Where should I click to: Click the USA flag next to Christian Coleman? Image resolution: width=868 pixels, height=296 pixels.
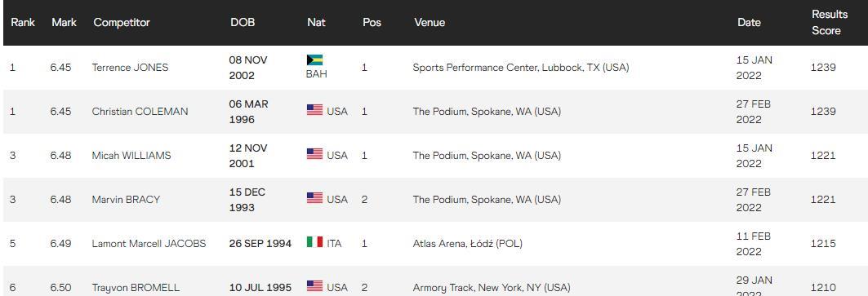(x=314, y=109)
